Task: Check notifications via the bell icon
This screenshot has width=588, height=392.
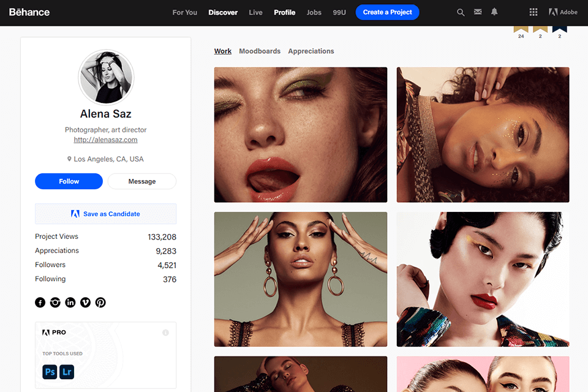Action: coord(494,12)
